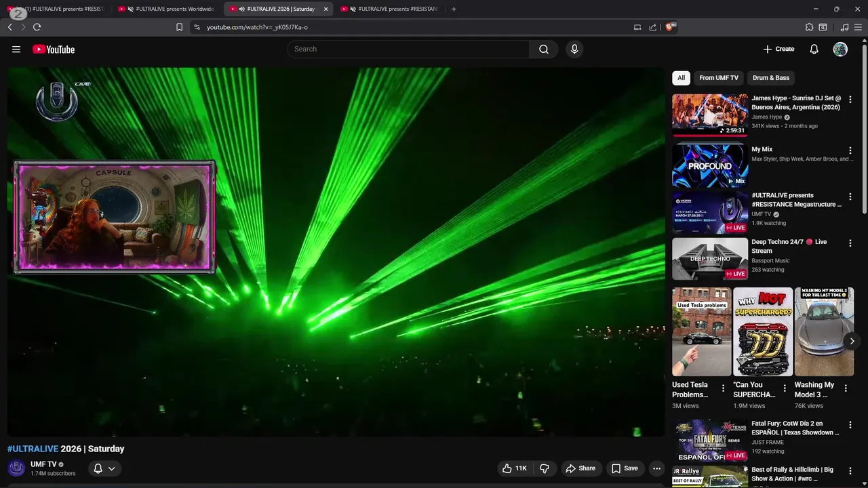The height and width of the screenshot is (488, 868).
Task: Like the video showing 11K likes
Action: 514,468
